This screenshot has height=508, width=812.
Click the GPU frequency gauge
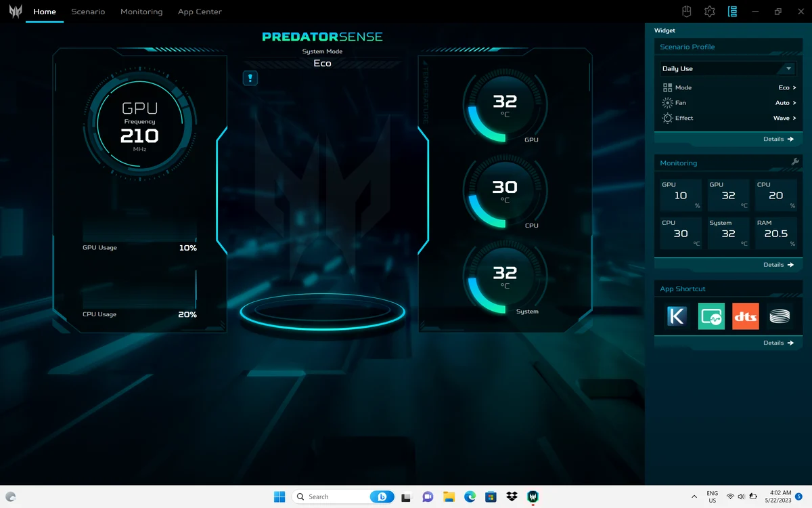pyautogui.click(x=139, y=124)
